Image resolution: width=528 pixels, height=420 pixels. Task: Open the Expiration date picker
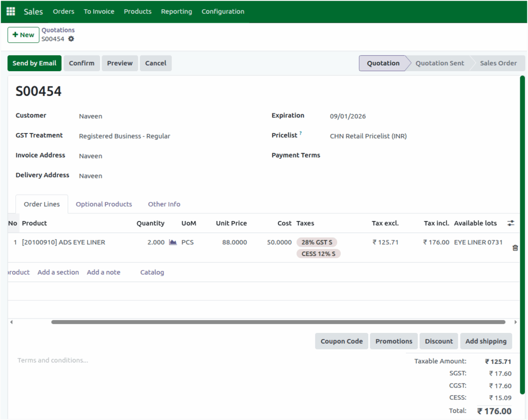(348, 116)
